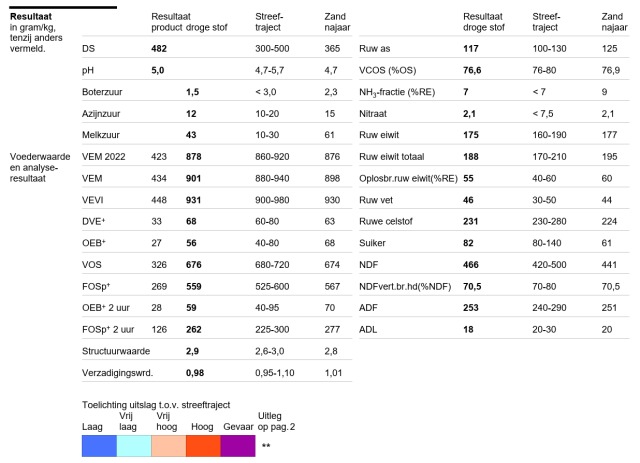This screenshot has width=640, height=463.
Task: Click the double asterisk next to legend
Action: [266, 445]
